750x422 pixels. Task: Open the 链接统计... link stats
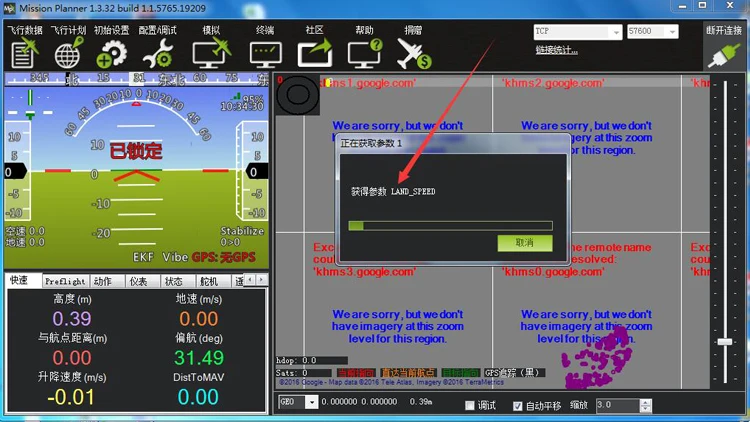point(556,50)
